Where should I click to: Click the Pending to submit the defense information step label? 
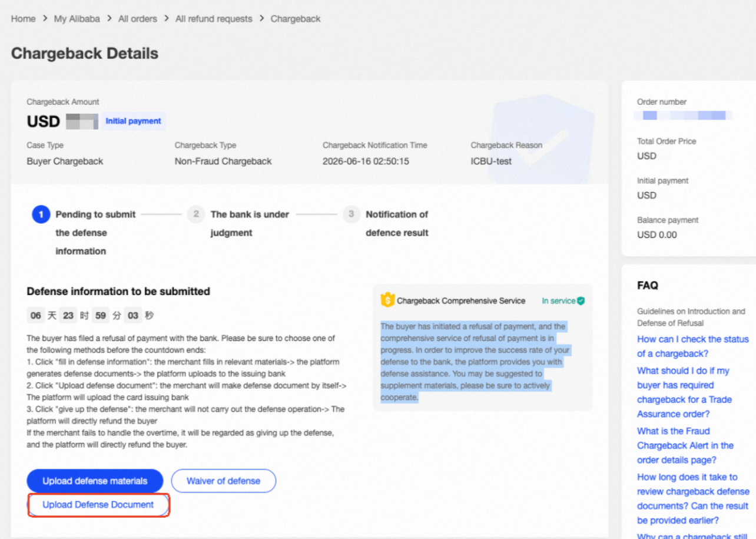pyautogui.click(x=95, y=233)
